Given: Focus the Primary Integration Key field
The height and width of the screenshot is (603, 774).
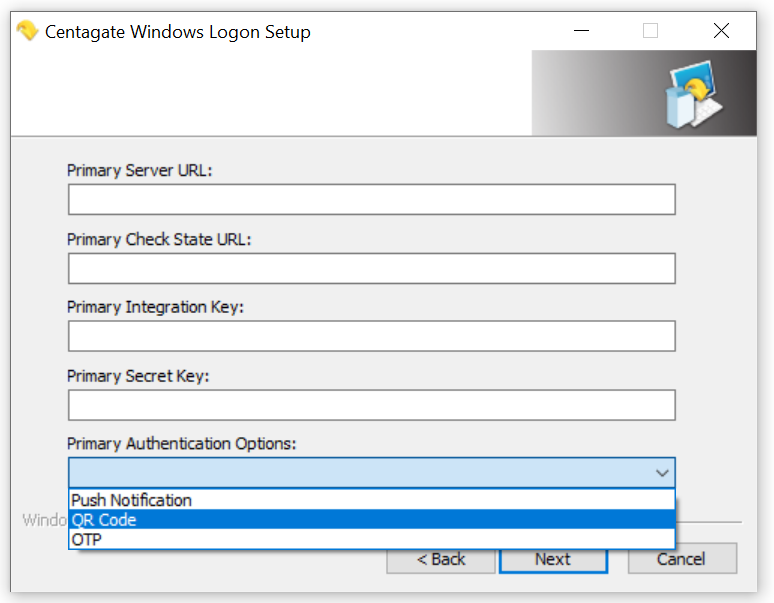Looking at the screenshot, I should click(372, 336).
